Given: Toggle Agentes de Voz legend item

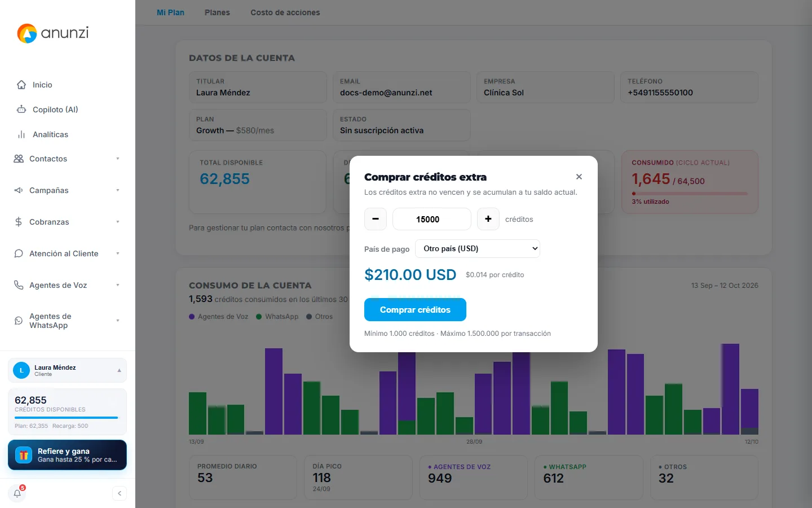Looking at the screenshot, I should [219, 317].
